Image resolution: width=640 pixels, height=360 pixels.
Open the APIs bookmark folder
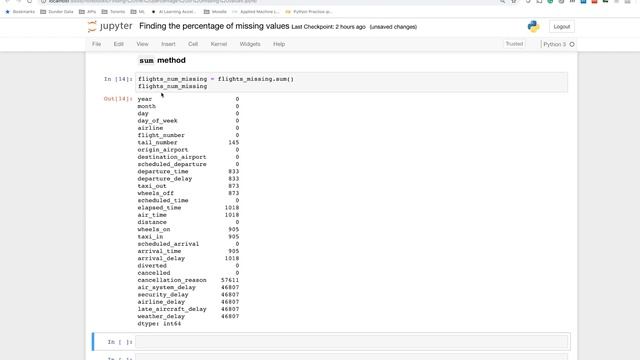point(87,12)
